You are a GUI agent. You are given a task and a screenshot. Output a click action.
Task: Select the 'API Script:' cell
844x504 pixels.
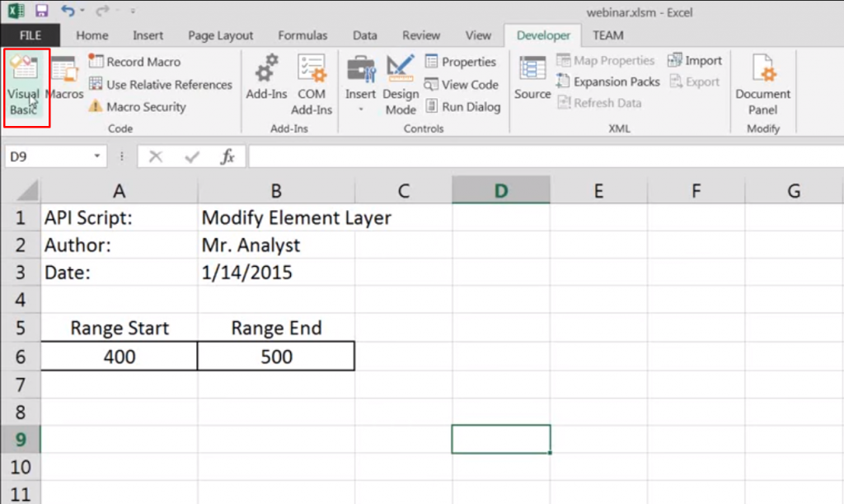point(119,218)
